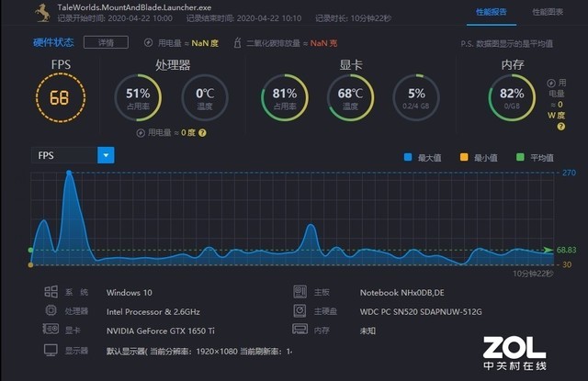Click the WDC PC SN520 SDAPNUW-512G text
Viewport: 588px width, 381px height.
click(x=421, y=312)
